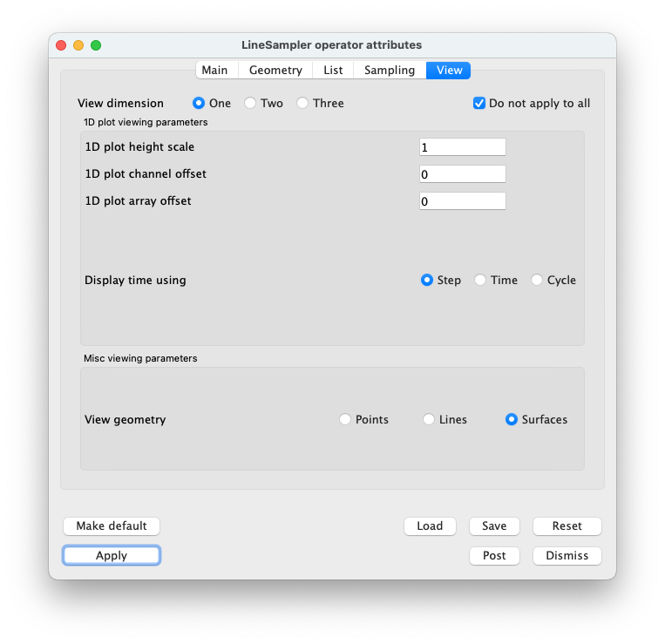Load attributes with the Load button
This screenshot has height=644, width=665.
click(x=430, y=526)
